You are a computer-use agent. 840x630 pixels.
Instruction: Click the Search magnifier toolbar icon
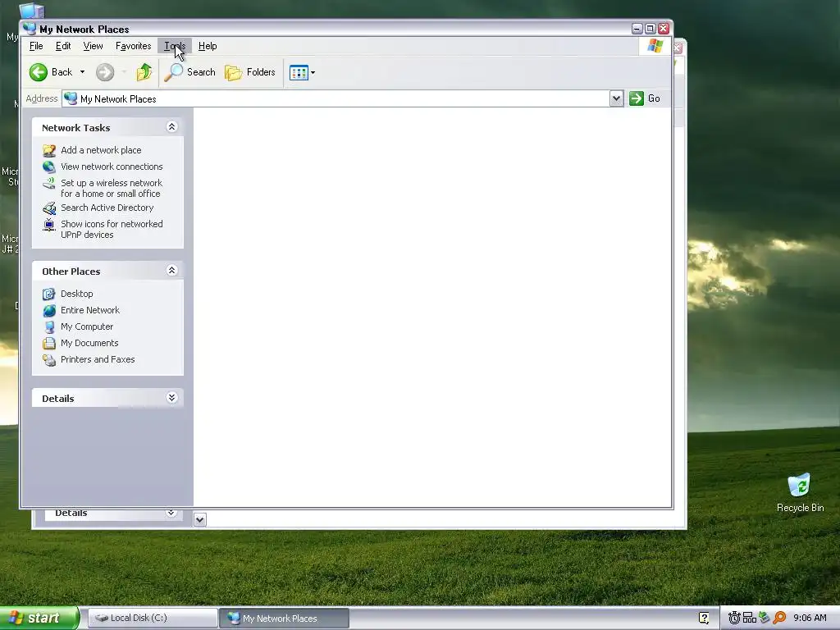click(174, 72)
